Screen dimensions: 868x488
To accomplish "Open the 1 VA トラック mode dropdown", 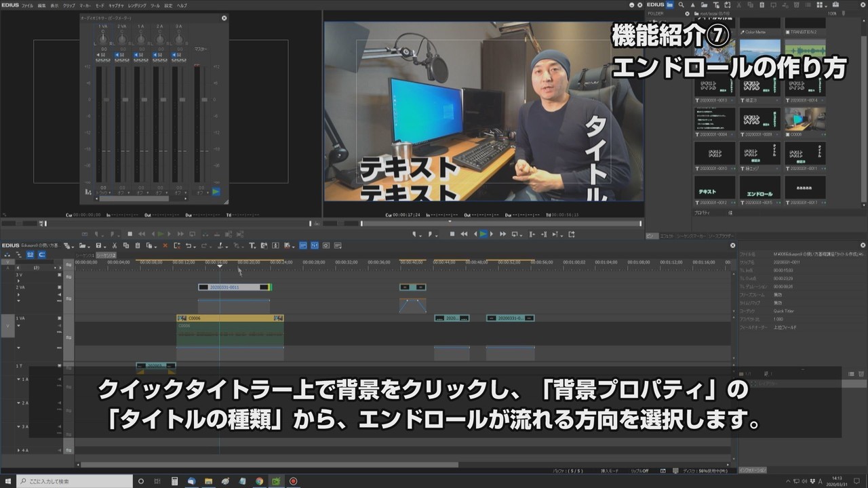I will click(103, 192).
